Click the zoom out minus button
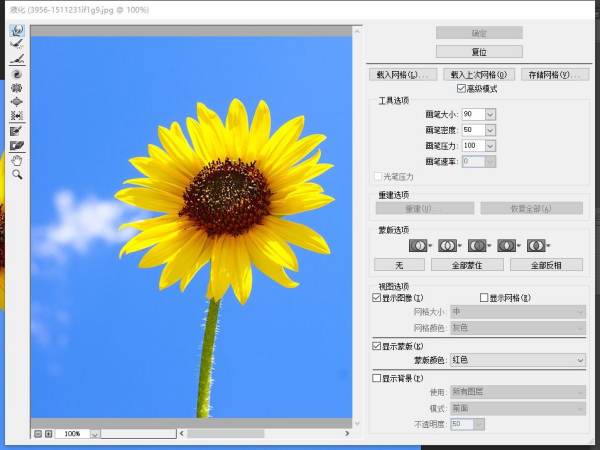This screenshot has height=450, width=600. [x=38, y=434]
